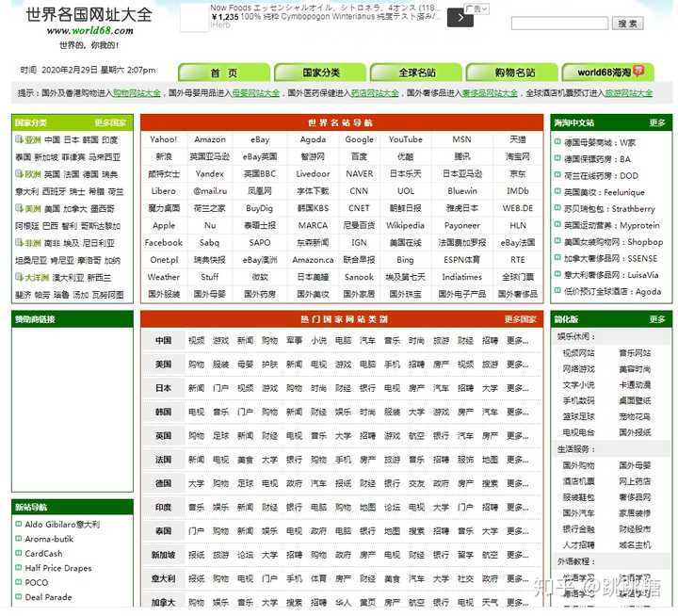This screenshot has height=616, width=678.
Task: Open the Indiatimes link
Action: click(x=461, y=277)
